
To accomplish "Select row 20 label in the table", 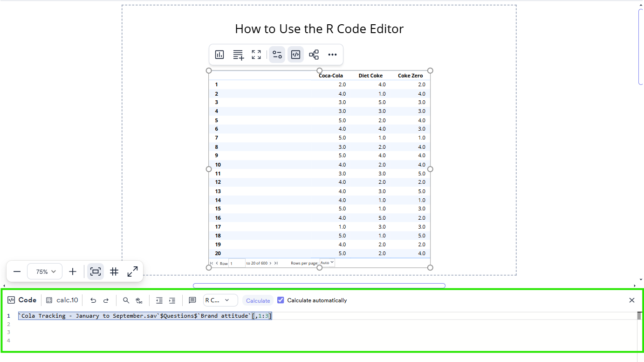I will pos(218,253).
